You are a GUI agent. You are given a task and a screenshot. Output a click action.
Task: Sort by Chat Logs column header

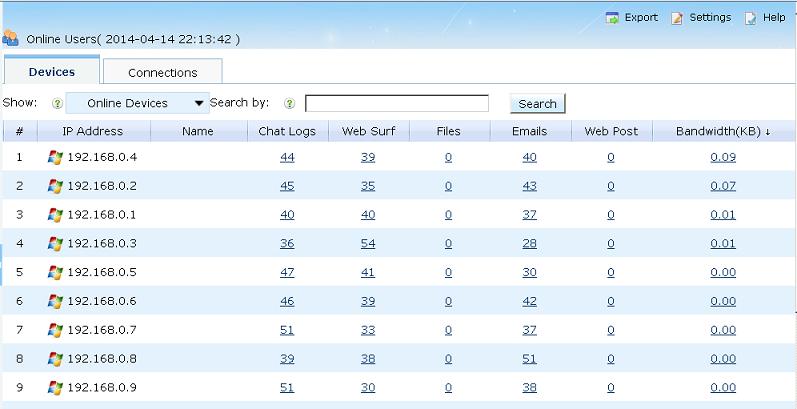point(287,131)
